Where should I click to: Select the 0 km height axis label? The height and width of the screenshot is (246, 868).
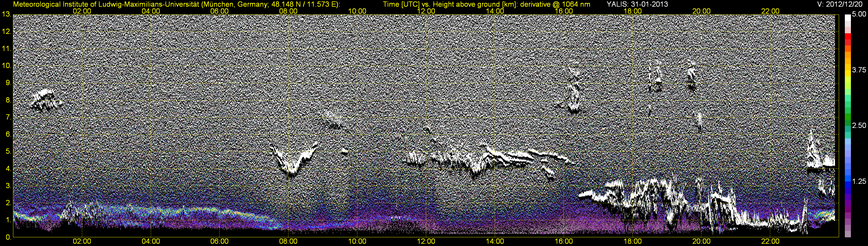tap(8, 237)
